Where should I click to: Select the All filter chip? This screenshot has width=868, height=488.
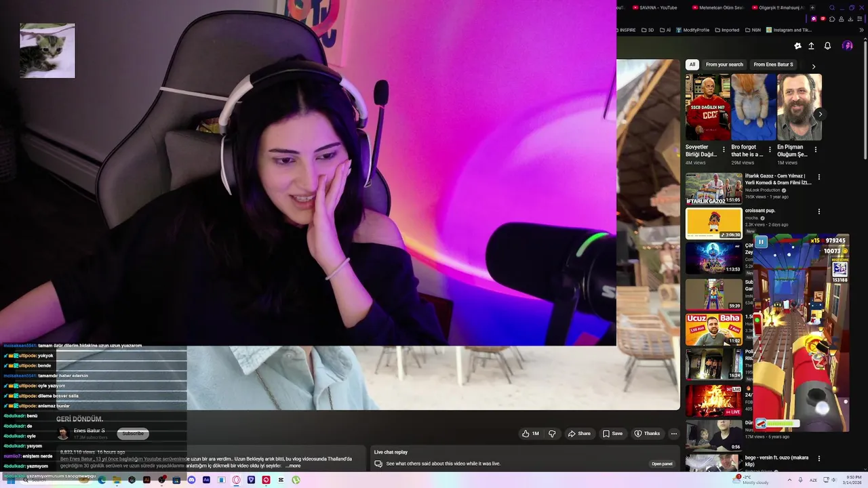(x=692, y=64)
